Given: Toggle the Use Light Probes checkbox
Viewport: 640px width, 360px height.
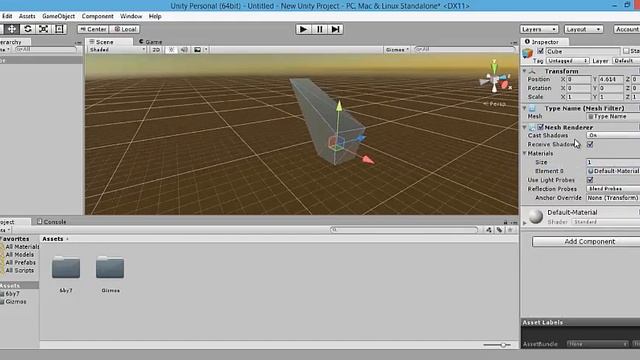Looking at the screenshot, I should point(590,180).
